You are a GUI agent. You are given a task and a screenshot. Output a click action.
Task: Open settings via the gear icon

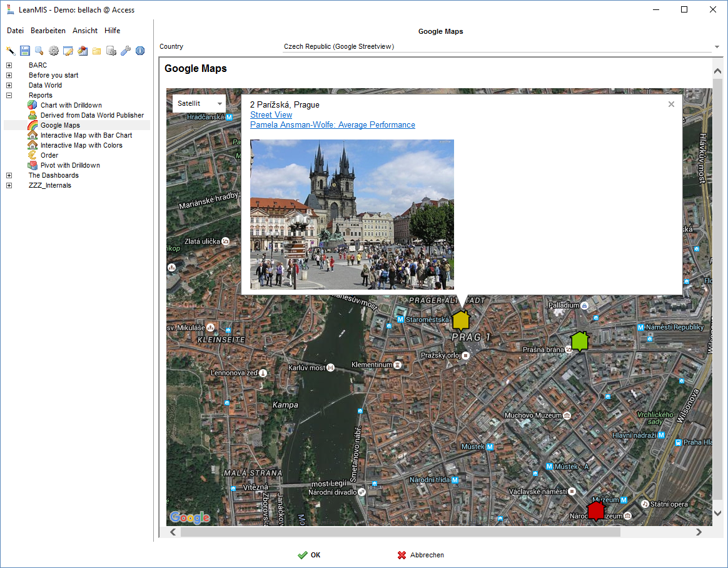54,51
